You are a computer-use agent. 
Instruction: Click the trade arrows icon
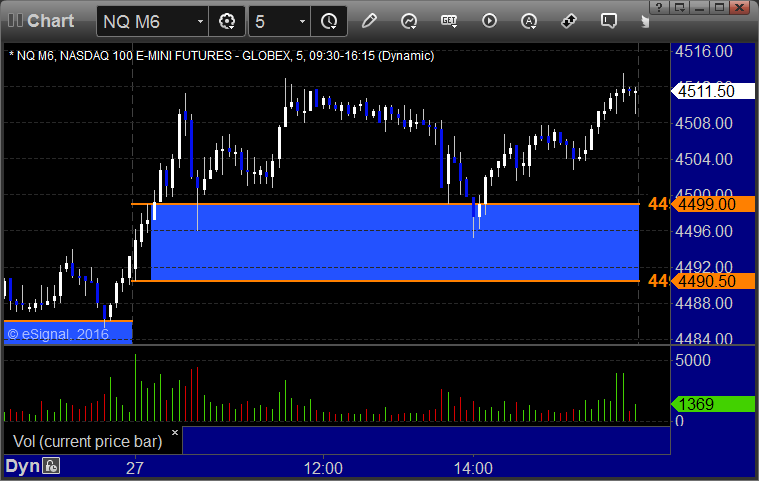[569, 21]
